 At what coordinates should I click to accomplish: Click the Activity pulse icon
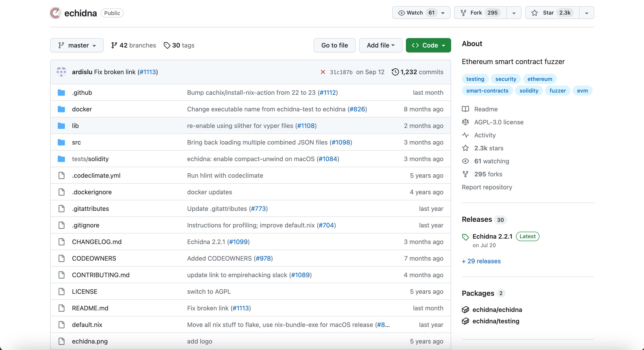465,135
